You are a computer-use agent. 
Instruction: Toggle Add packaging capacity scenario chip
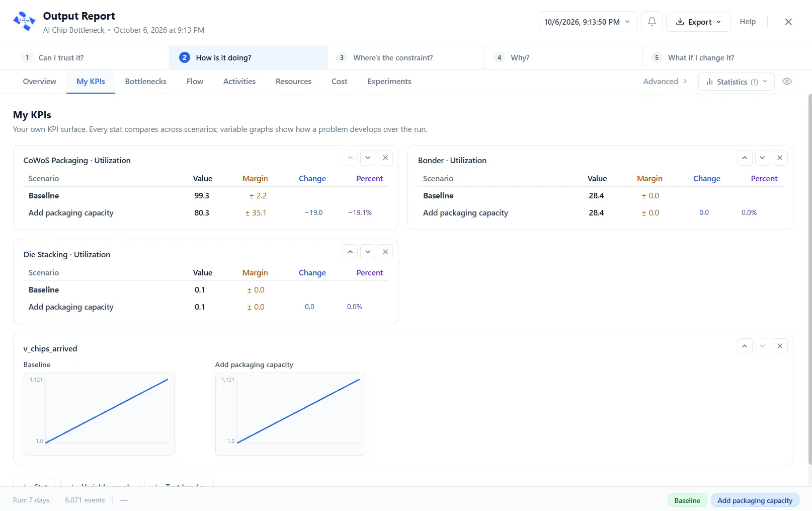coord(755,500)
